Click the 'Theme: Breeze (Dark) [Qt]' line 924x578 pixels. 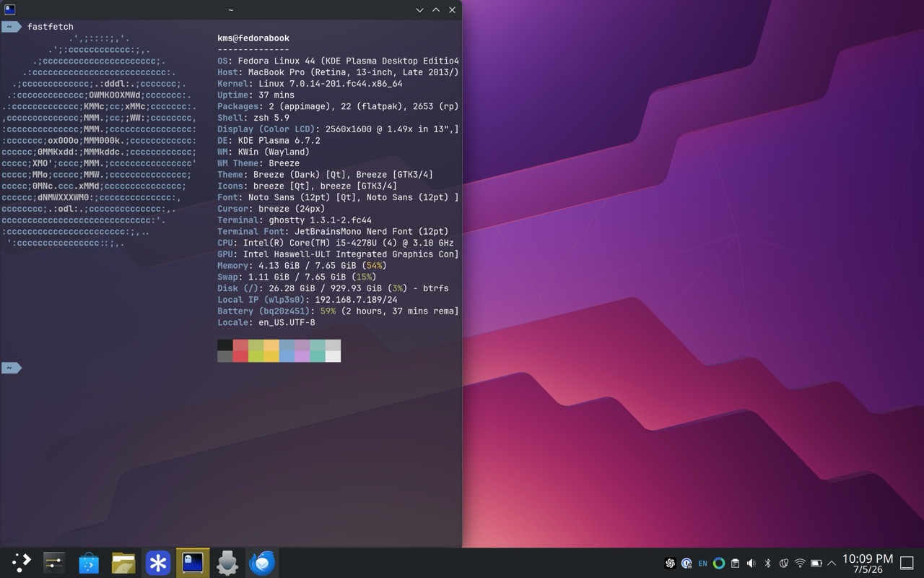(x=325, y=175)
